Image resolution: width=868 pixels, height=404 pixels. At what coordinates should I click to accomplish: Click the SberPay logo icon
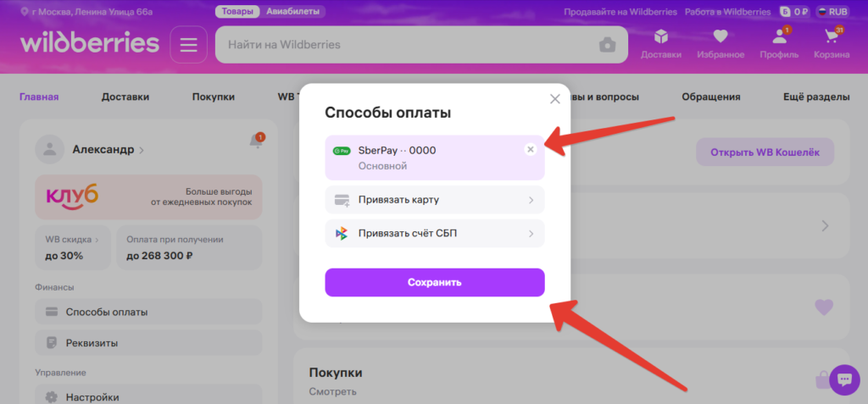point(342,151)
